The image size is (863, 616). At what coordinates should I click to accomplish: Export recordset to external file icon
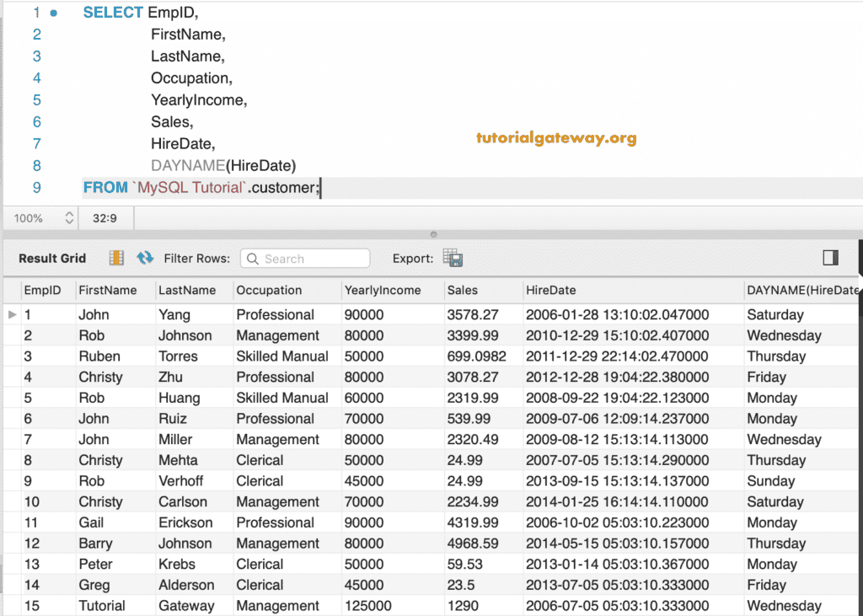coord(453,258)
